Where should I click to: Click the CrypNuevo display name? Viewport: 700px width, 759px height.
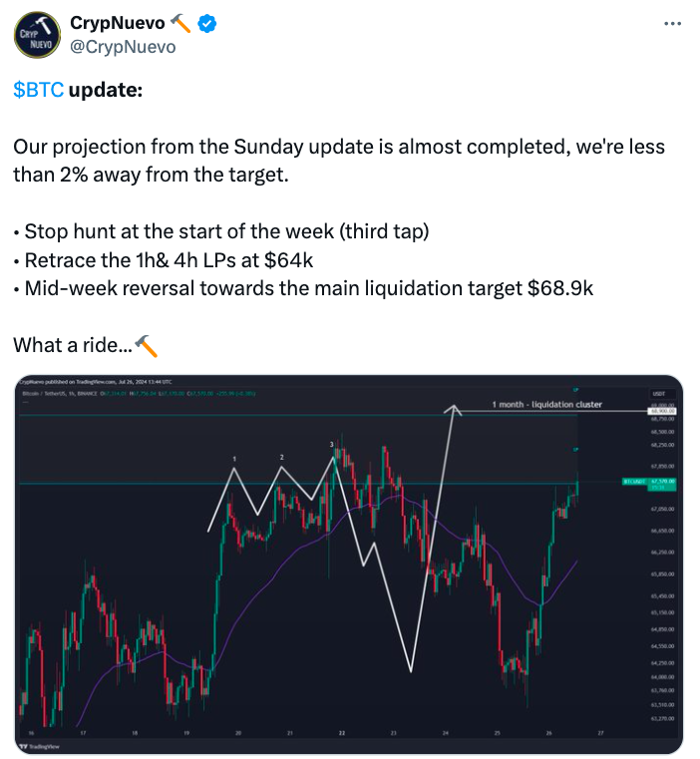click(117, 23)
